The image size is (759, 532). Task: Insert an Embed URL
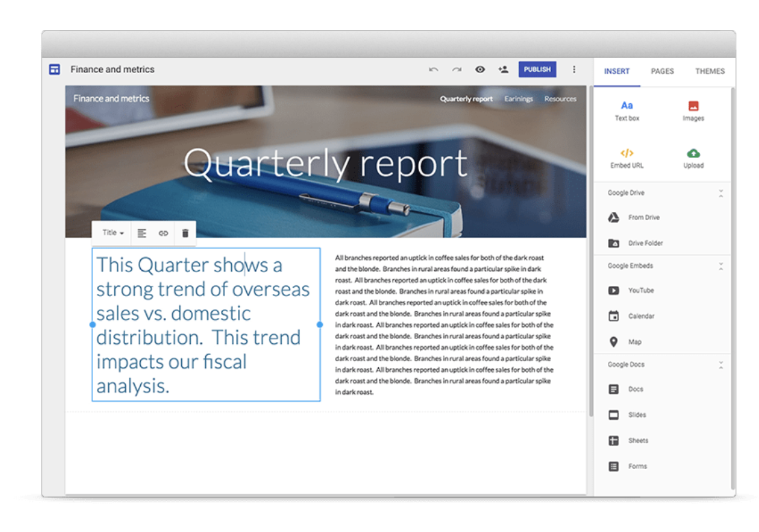(627, 158)
